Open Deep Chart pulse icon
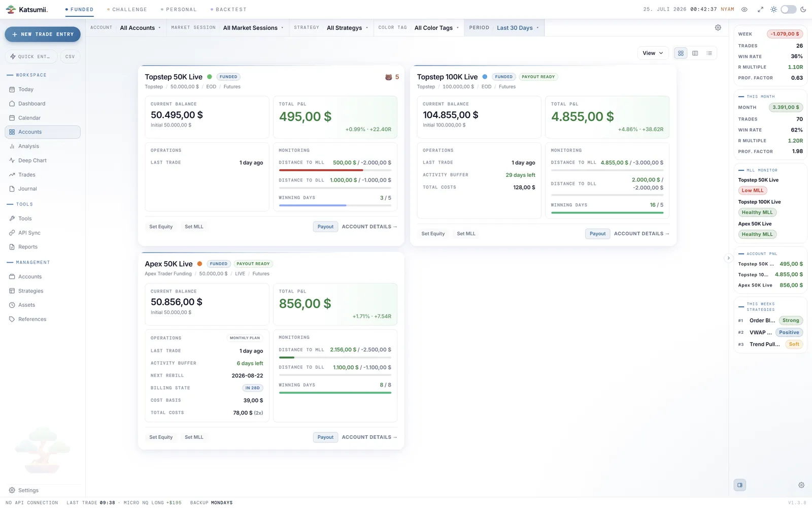 point(12,161)
